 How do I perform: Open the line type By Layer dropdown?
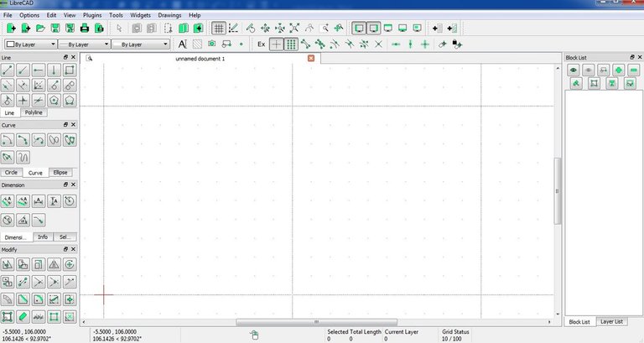[141, 44]
